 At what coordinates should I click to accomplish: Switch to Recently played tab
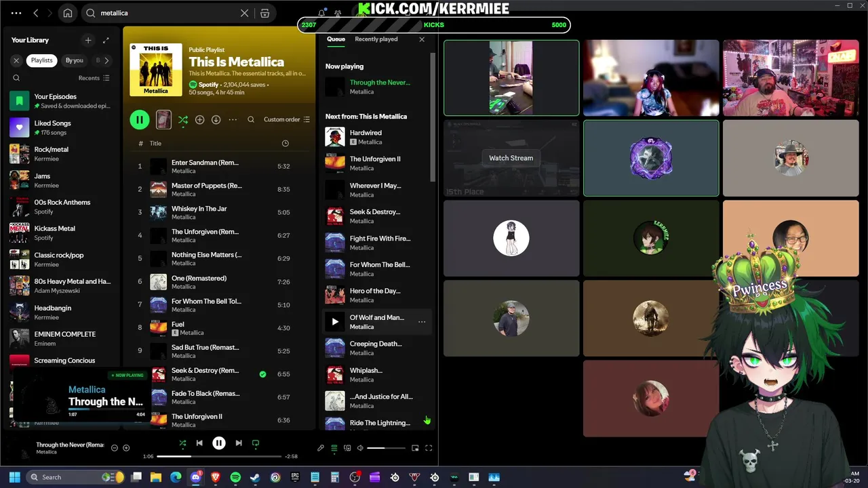click(376, 39)
